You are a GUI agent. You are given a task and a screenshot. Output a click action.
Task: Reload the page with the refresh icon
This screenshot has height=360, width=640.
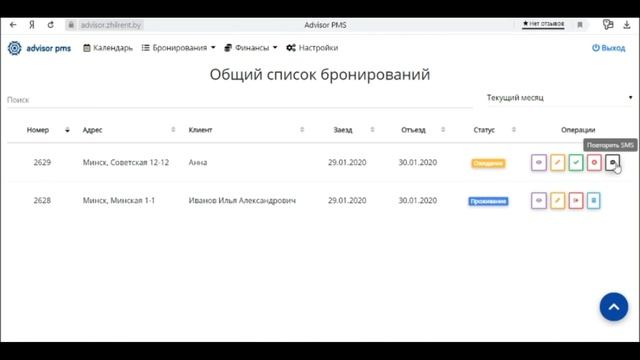51,25
